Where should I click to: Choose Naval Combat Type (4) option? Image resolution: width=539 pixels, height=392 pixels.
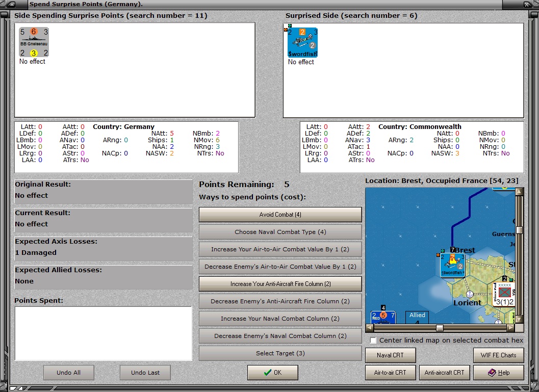280,232
